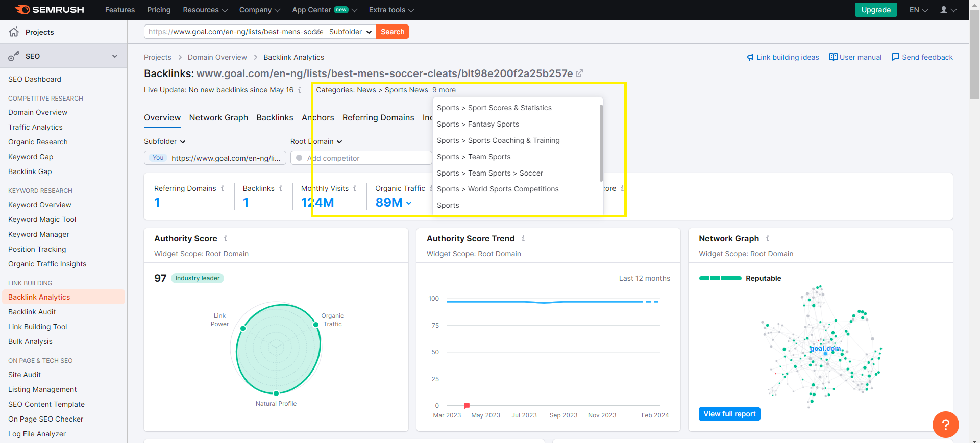Go to Projects breadcrumb

tap(158, 57)
